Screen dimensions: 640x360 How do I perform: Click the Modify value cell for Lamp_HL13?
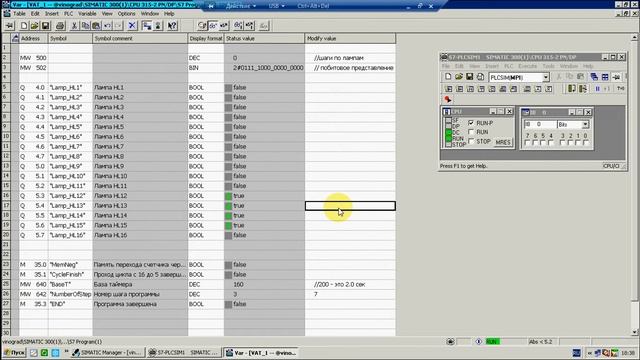pyautogui.click(x=350, y=206)
